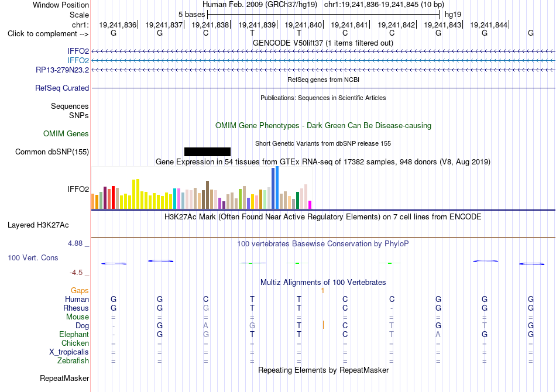Click 'RefSeq genes from NCBI' title
The width and height of the screenshot is (556, 392).
click(x=323, y=80)
